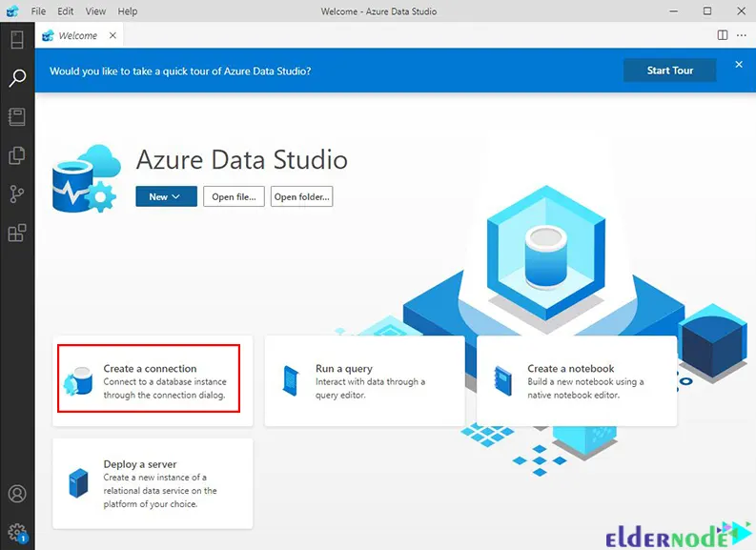Open the editor More Actions ellipsis

point(742,35)
